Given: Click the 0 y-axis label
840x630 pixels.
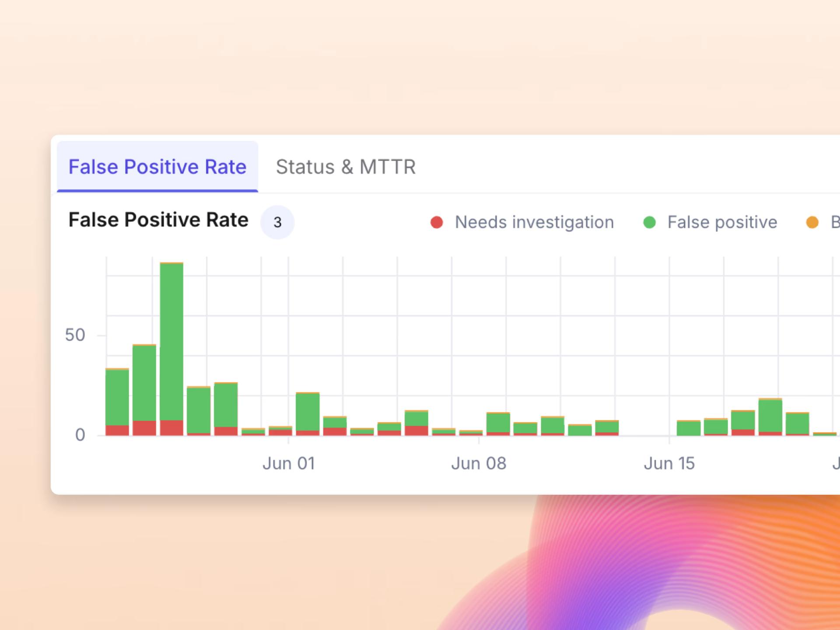Looking at the screenshot, I should (x=80, y=435).
